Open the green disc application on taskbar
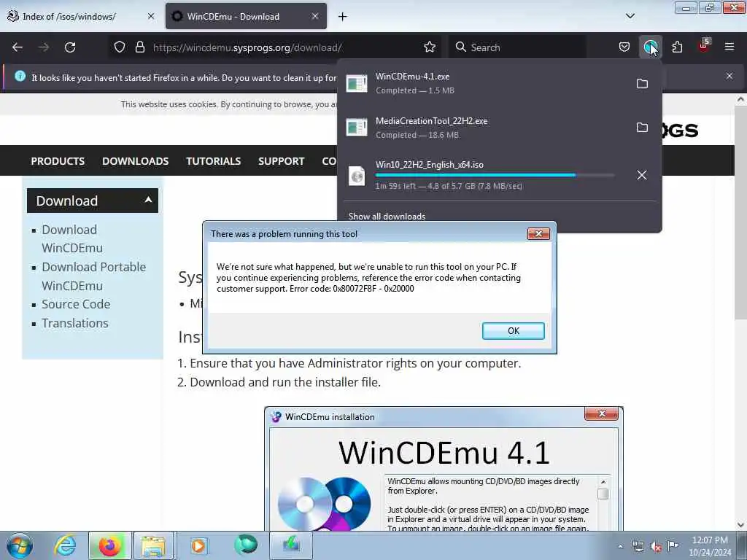The image size is (747, 560). click(x=246, y=545)
